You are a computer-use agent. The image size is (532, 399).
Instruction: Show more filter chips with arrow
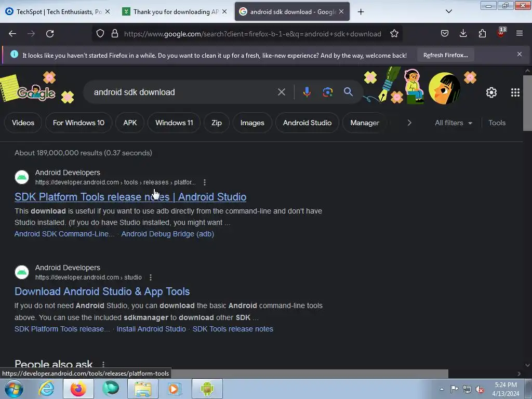coord(409,123)
